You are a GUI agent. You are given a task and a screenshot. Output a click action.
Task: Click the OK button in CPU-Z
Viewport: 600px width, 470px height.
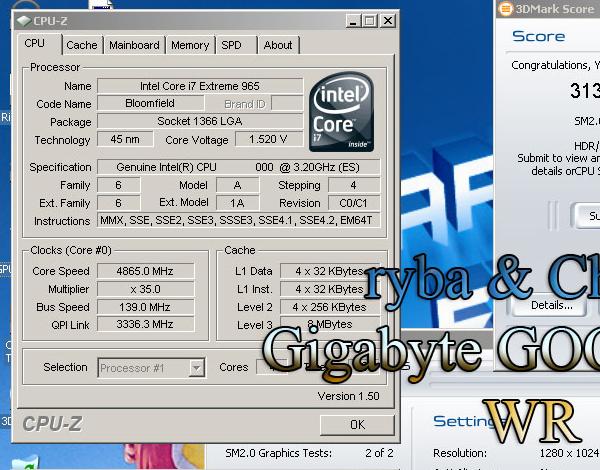(x=357, y=424)
